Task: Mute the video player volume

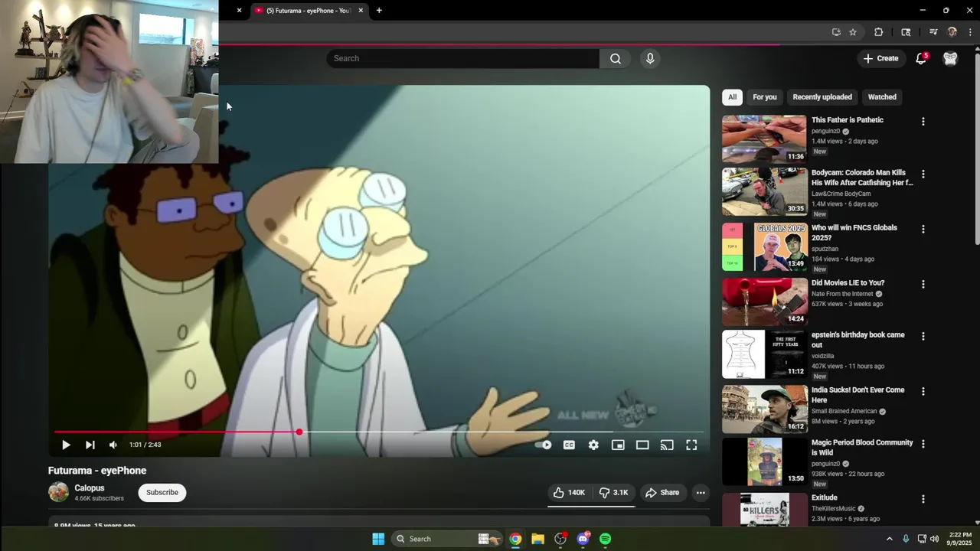Action: (113, 445)
